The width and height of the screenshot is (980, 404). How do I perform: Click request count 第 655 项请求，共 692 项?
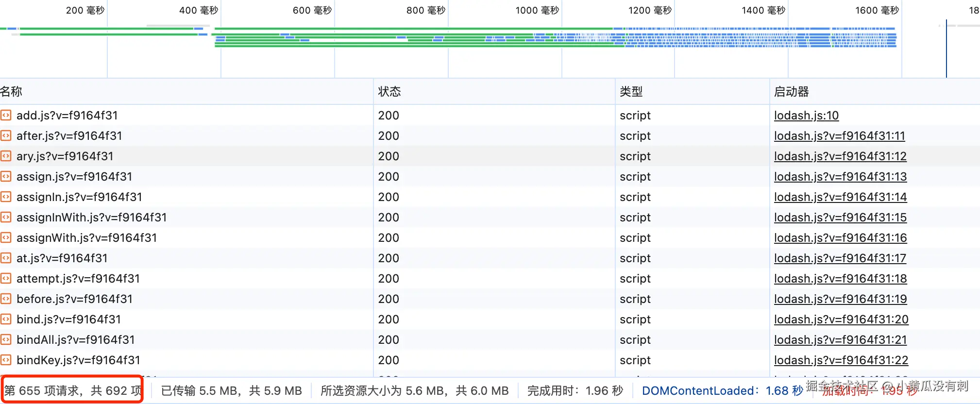coord(73,390)
